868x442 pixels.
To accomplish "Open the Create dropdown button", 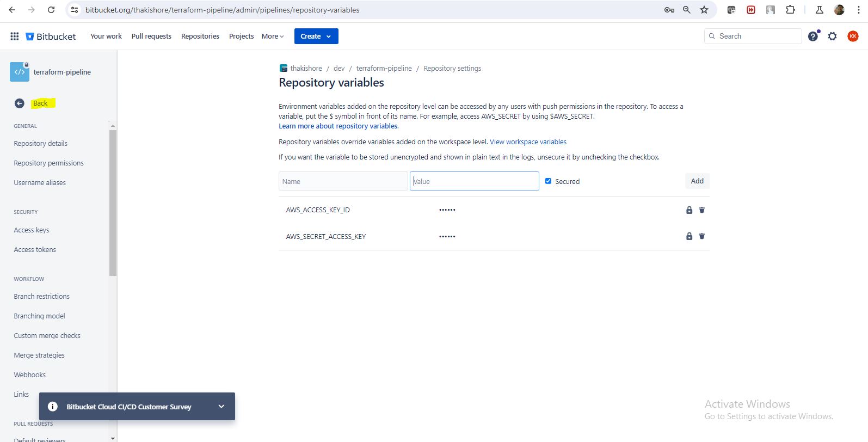I will pyautogui.click(x=316, y=36).
